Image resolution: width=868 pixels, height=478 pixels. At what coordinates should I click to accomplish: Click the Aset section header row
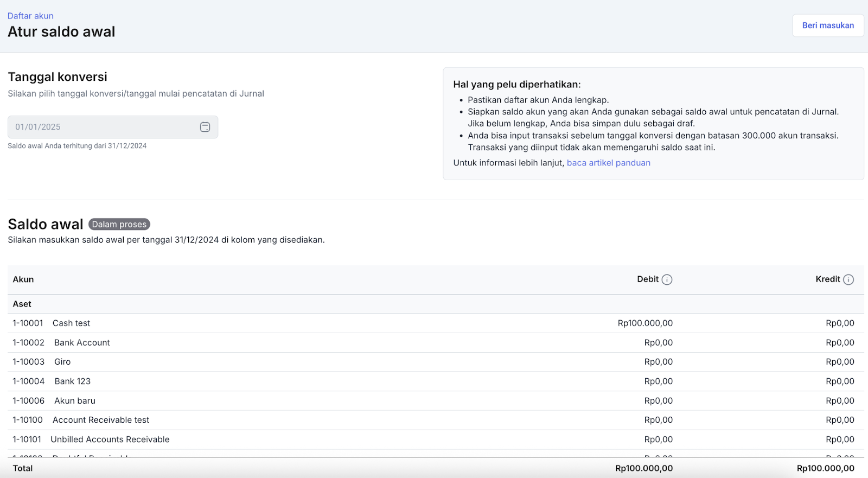22,304
